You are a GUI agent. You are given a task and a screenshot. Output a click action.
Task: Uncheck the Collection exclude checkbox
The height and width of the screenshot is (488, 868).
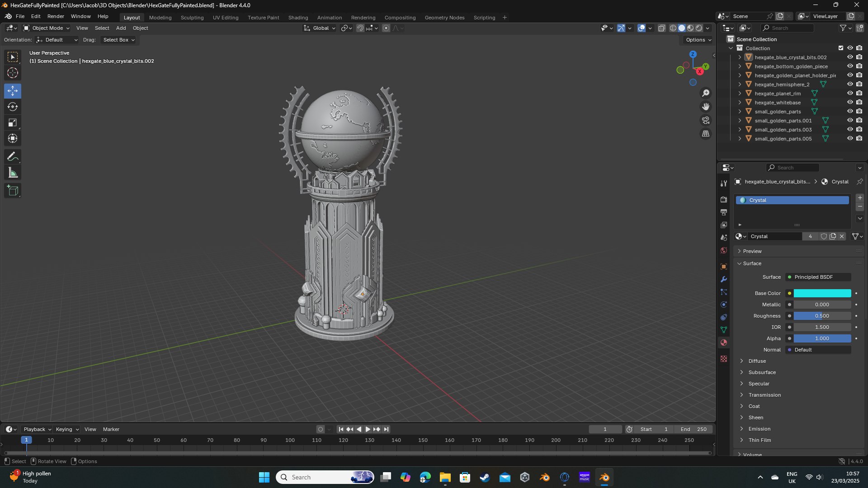click(841, 48)
